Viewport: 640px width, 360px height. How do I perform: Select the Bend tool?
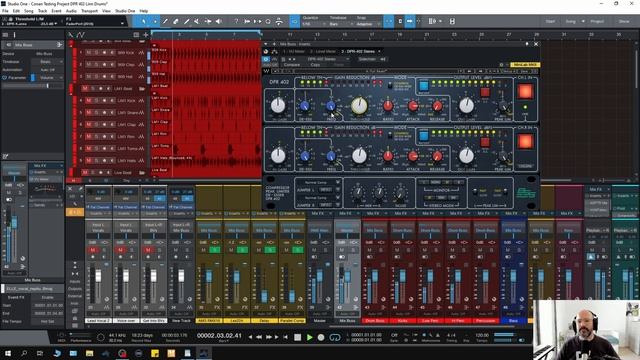[x=208, y=21]
